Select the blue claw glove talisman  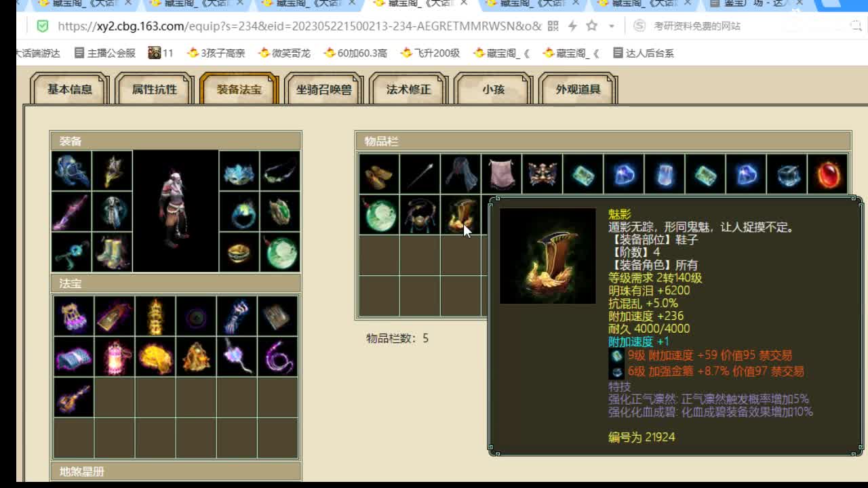click(x=237, y=316)
